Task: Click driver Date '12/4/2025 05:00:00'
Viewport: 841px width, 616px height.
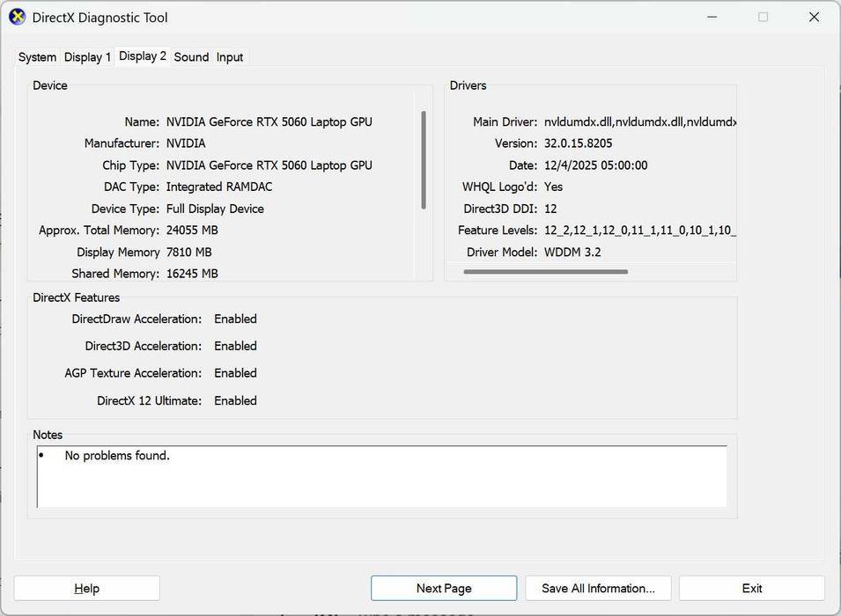Action: click(596, 165)
